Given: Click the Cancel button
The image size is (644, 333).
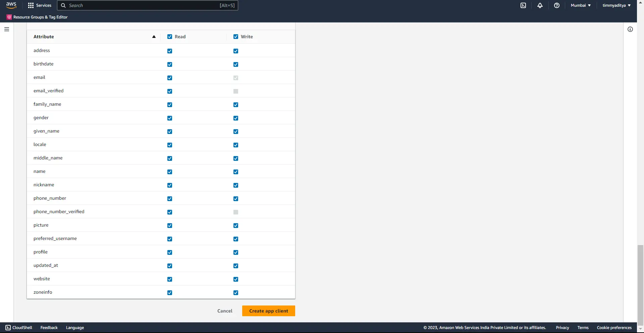Looking at the screenshot, I should coord(225,311).
